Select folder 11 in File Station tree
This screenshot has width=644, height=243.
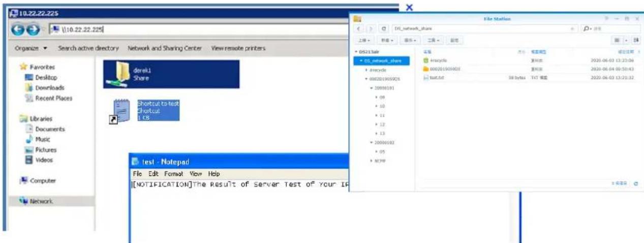click(382, 115)
